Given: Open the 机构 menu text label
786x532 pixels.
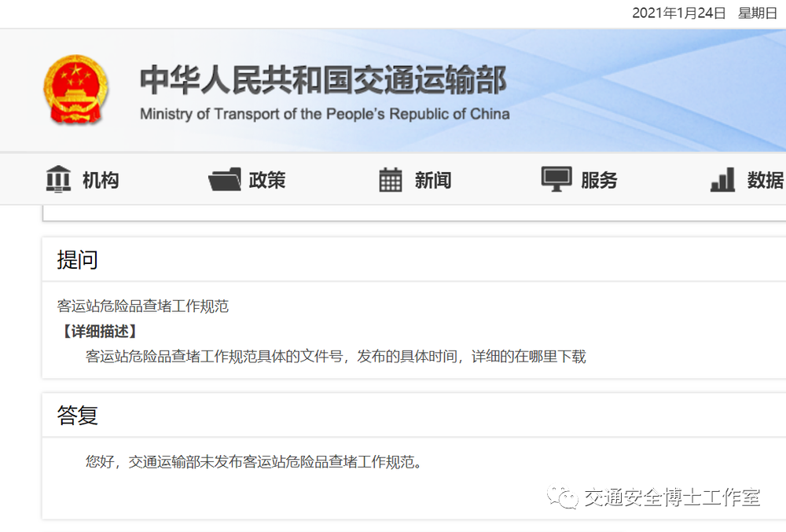Looking at the screenshot, I should click(101, 180).
